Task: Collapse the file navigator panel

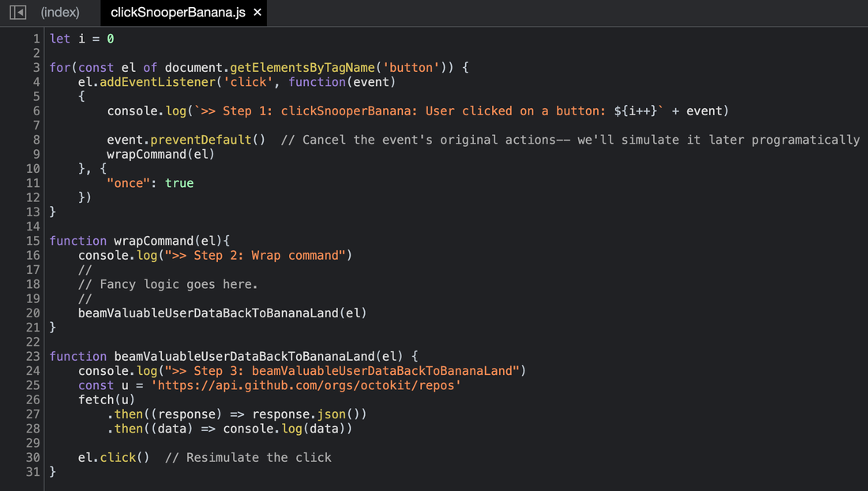Action: click(17, 13)
